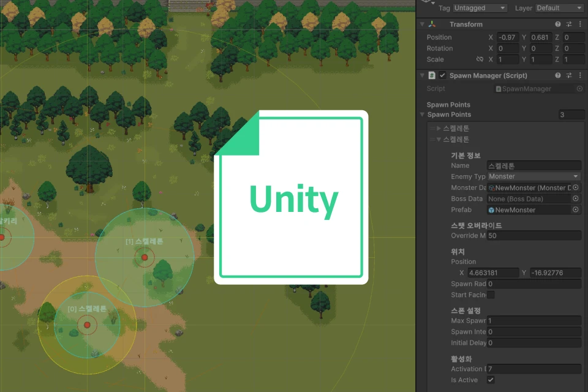Open the Transform component kebab menu
Image resolution: width=588 pixels, height=392 pixels.
pos(580,24)
